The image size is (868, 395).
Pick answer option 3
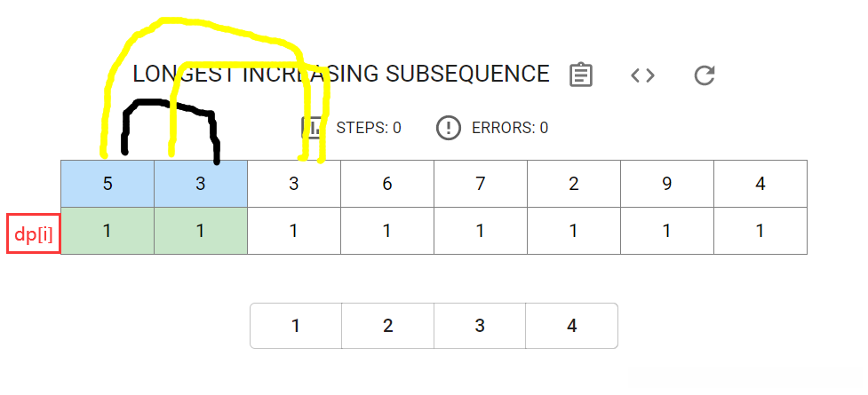[480, 326]
